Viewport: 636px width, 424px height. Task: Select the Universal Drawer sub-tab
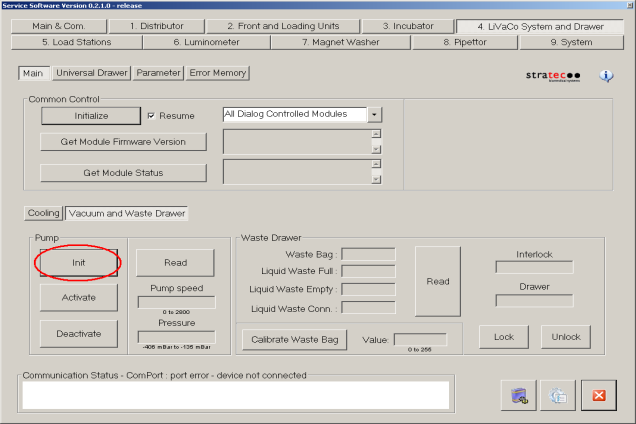92,73
